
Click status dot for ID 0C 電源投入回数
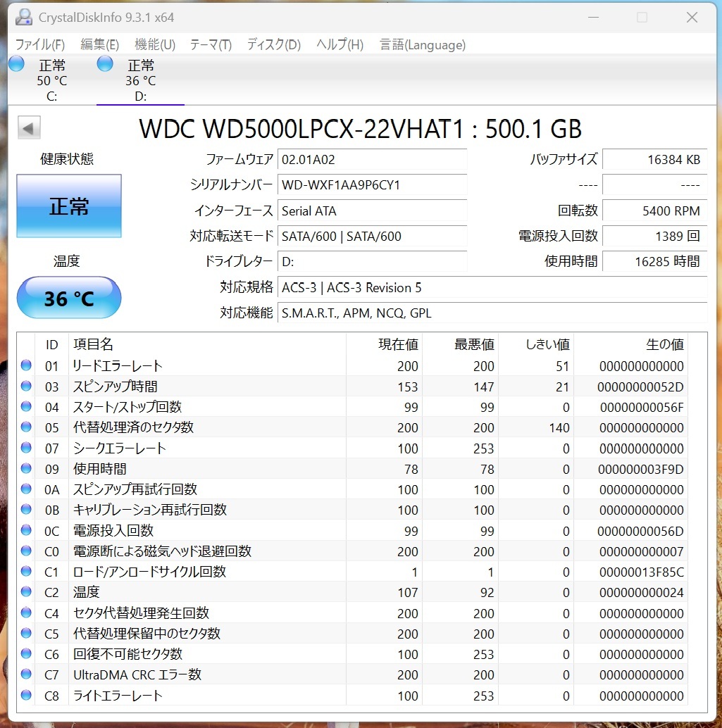click(x=26, y=529)
